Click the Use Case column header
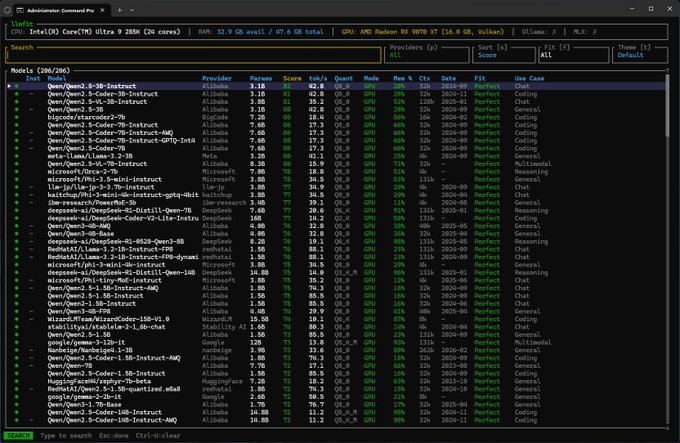 (x=529, y=78)
